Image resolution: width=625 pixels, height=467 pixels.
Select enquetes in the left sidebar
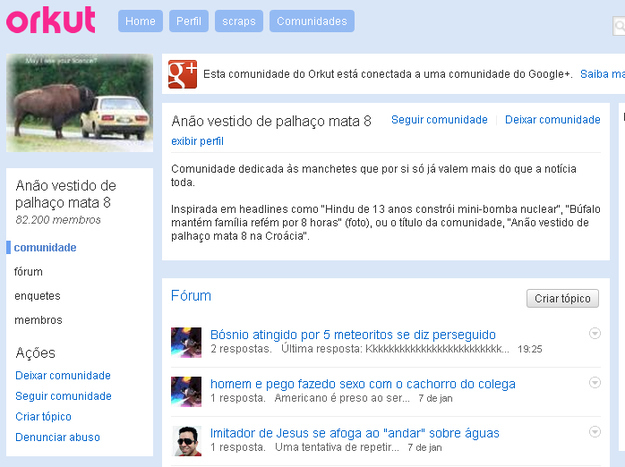pyautogui.click(x=37, y=296)
